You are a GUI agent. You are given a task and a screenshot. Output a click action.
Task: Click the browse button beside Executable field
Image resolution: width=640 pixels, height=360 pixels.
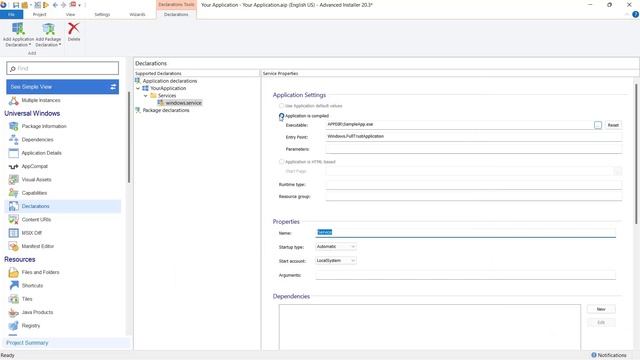(598, 125)
